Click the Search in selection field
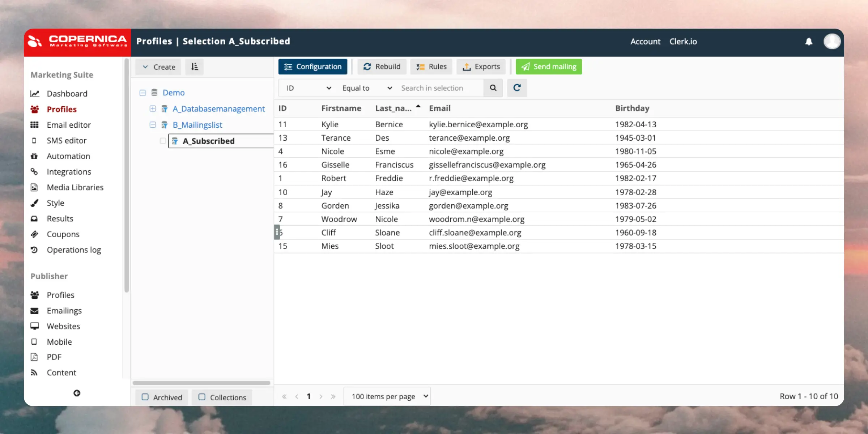The height and width of the screenshot is (434, 868). 440,88
